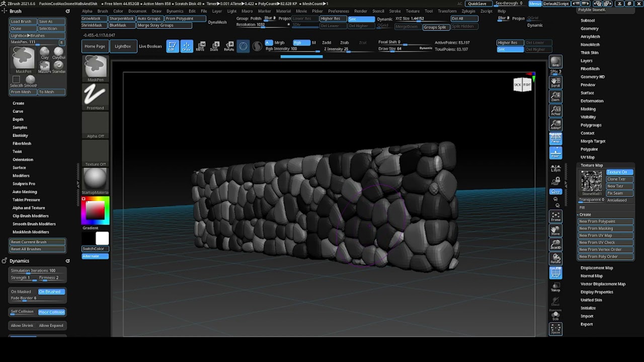Screen dimensions: 644x362
Task: Click the Load Brush button
Action: (23, 22)
